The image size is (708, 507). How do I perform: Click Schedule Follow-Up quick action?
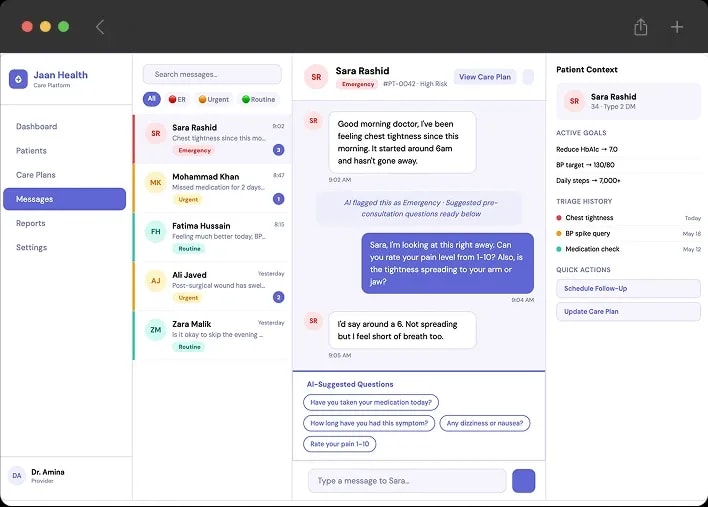click(x=628, y=288)
